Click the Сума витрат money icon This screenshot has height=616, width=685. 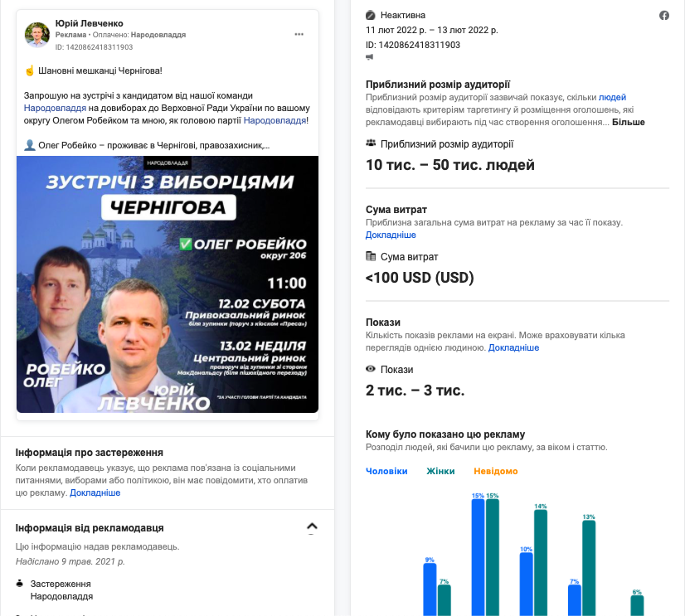(x=371, y=257)
